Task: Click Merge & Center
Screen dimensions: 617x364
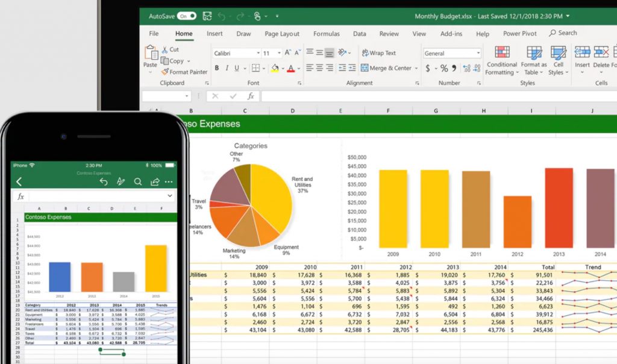Action: 386,68
